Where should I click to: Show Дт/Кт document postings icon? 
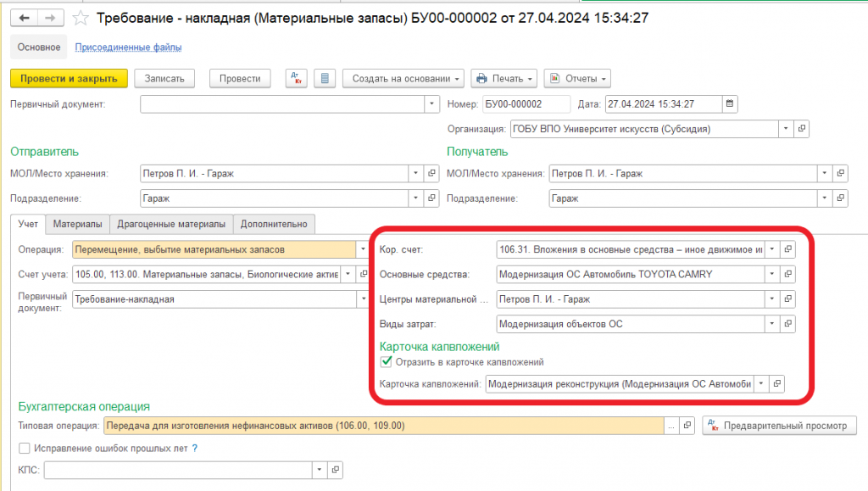coord(296,79)
